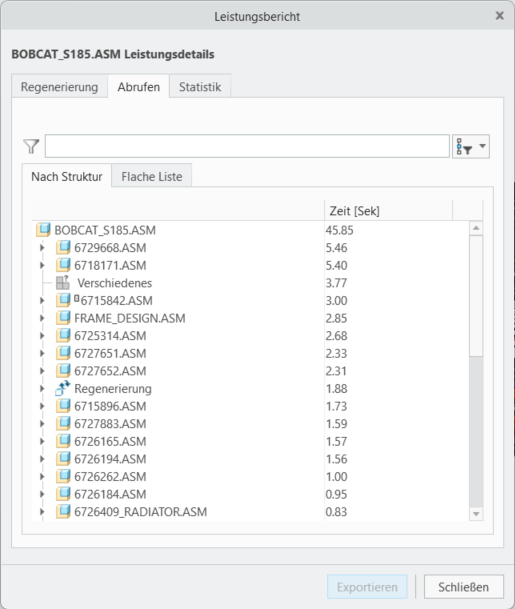Expand the 6715842.ASM tree node
The width and height of the screenshot is (515, 609).
(x=42, y=300)
